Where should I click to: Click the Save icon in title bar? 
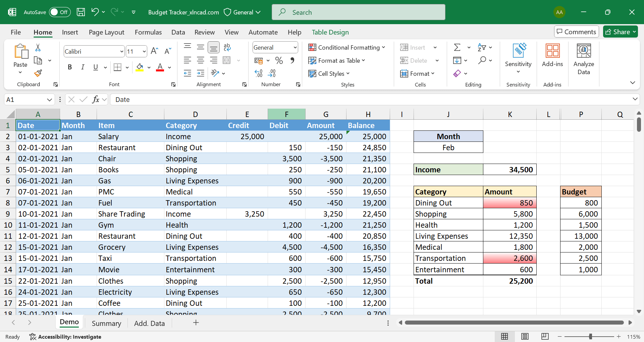click(x=81, y=12)
